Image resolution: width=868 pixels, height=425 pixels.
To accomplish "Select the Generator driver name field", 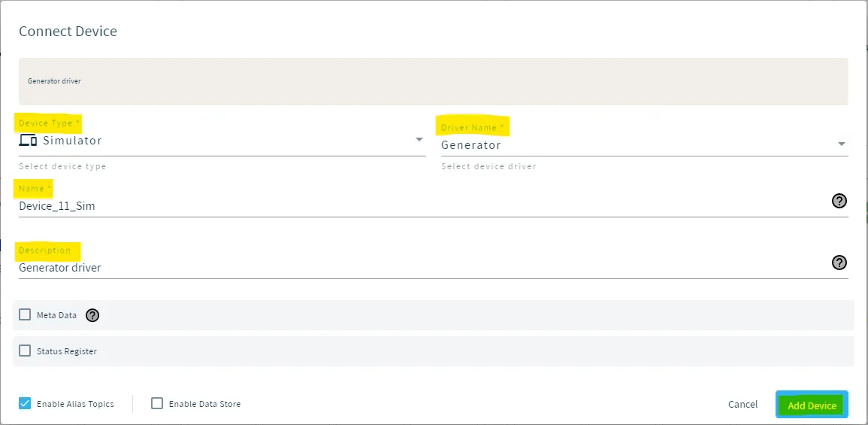I will click(x=644, y=145).
